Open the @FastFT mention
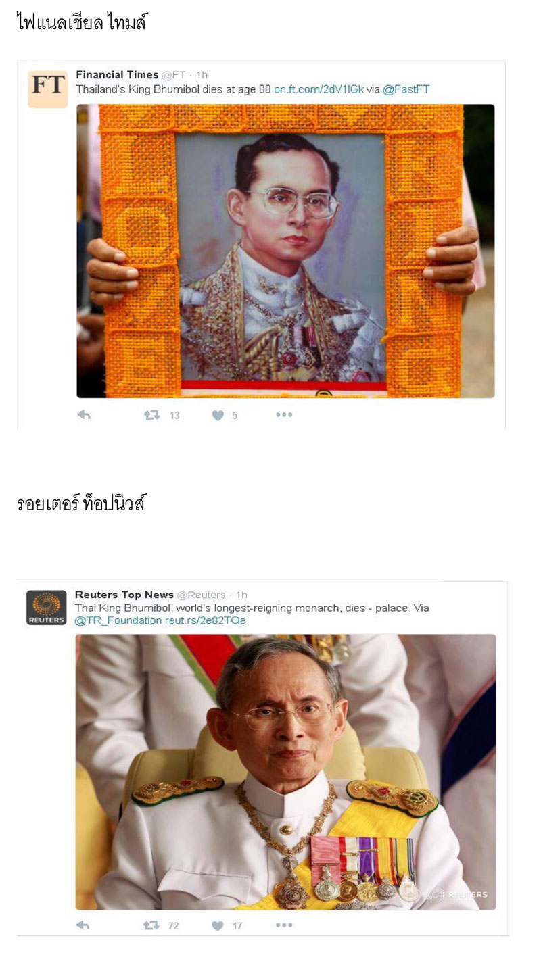The height and width of the screenshot is (980, 541). coord(406,89)
